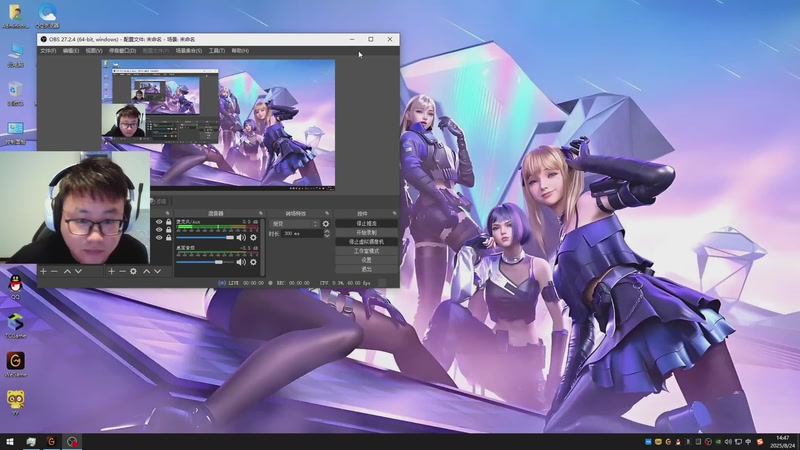
Task: Open the QQ desktop shortcut
Action: point(15,287)
